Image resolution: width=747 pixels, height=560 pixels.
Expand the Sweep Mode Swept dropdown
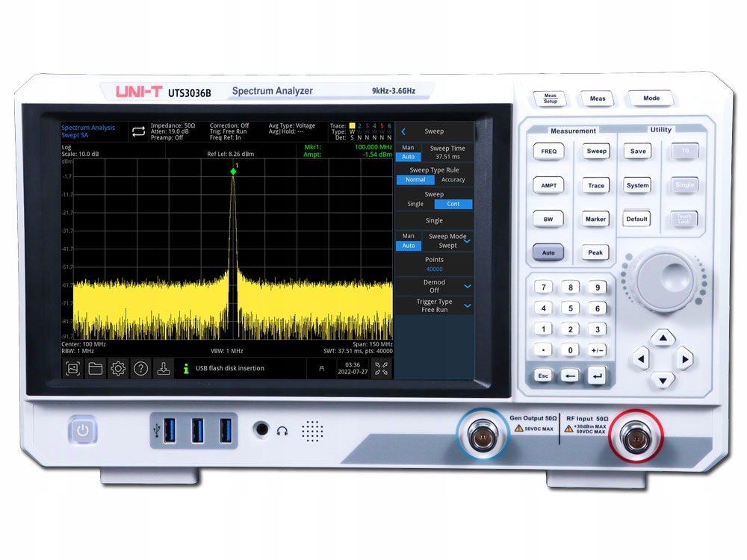pos(467,241)
